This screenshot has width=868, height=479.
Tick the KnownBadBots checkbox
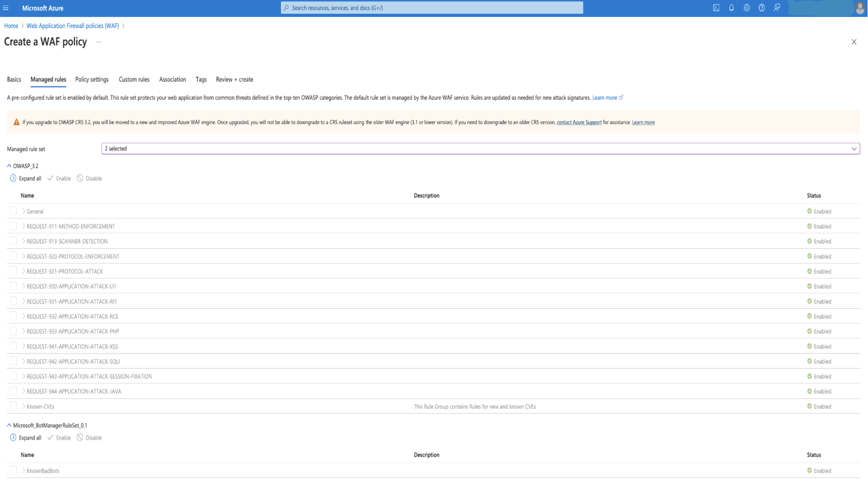[x=13, y=470]
